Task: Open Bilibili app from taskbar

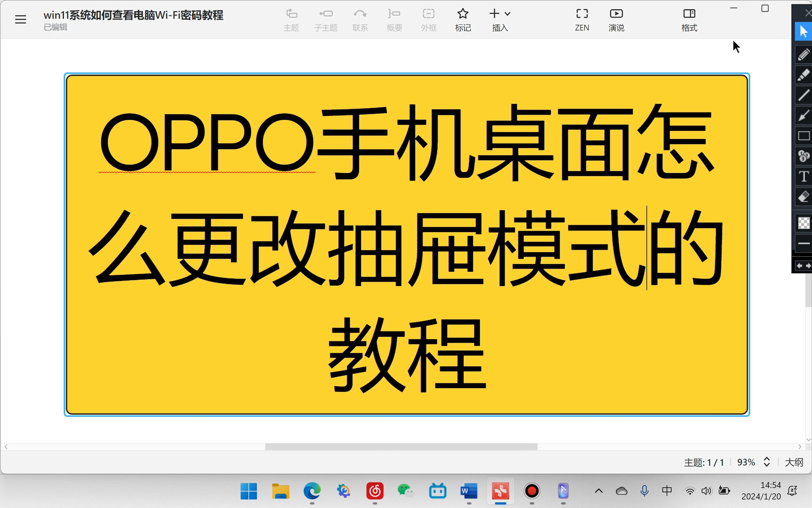Action: click(437, 491)
